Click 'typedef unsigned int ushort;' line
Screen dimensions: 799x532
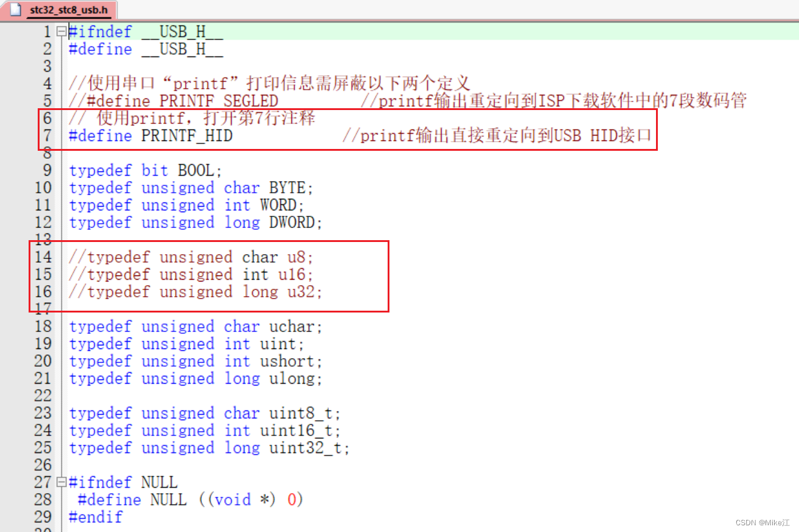[x=196, y=361]
